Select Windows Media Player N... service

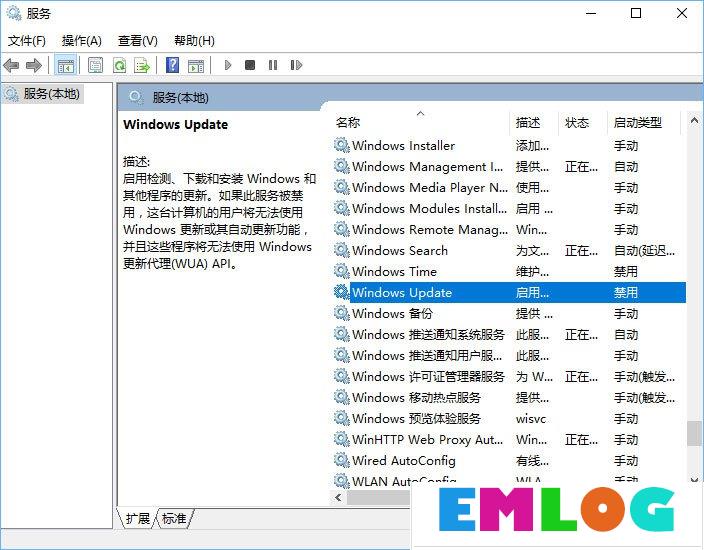pyautogui.click(x=509, y=187)
